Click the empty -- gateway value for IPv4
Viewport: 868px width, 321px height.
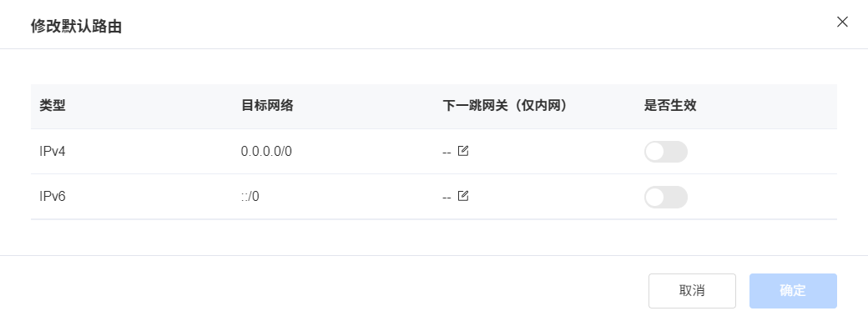pos(447,153)
